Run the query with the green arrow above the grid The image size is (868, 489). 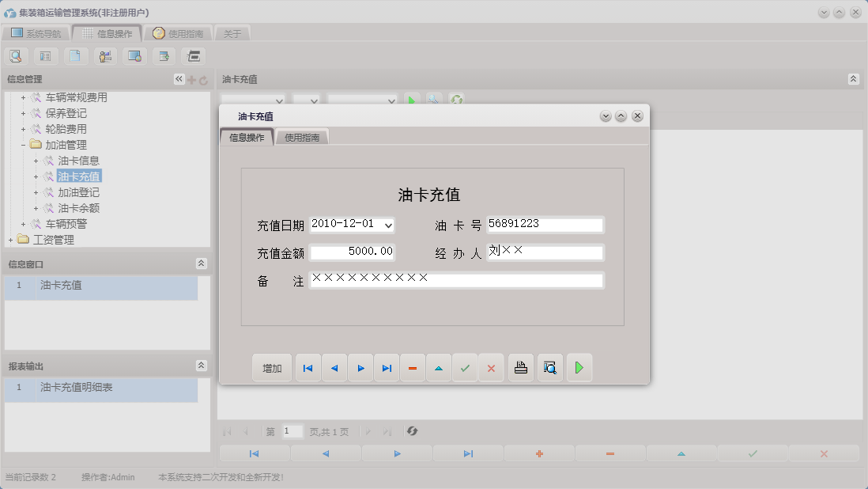412,100
